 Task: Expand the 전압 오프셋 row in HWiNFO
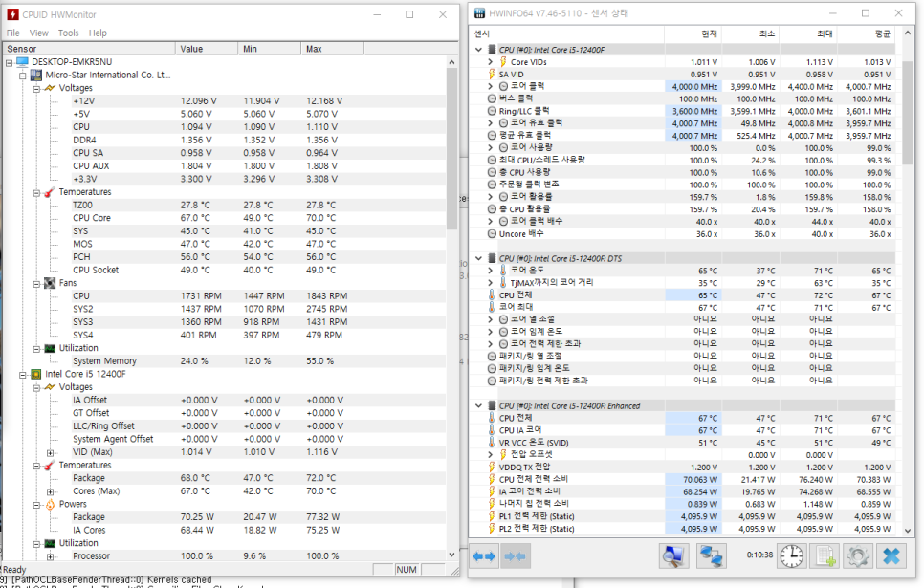pos(491,454)
